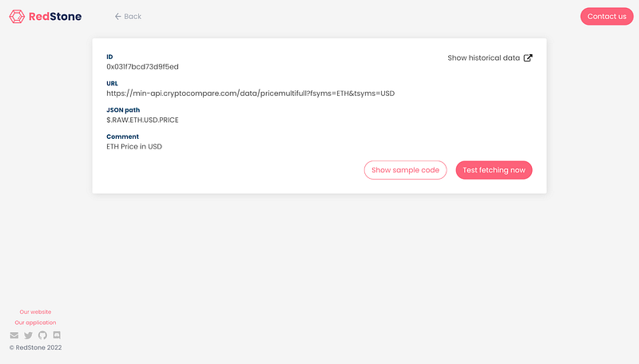
Task: Click Show historical data text
Action: (483, 57)
